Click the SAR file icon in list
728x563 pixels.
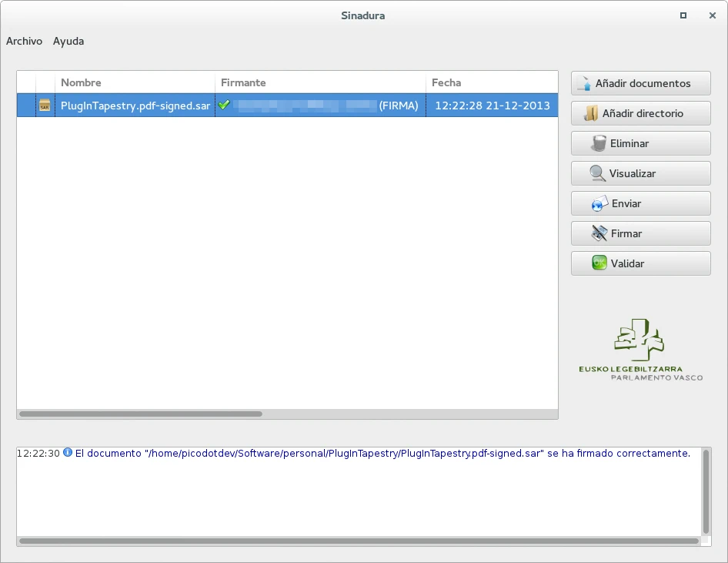pyautogui.click(x=45, y=106)
